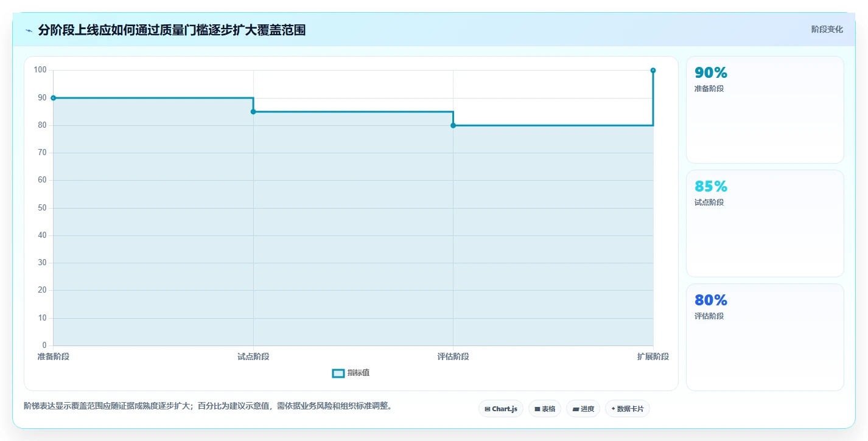This screenshot has width=868, height=441.
Task: Click the 试点阶段 x-axis label
Action: [253, 356]
